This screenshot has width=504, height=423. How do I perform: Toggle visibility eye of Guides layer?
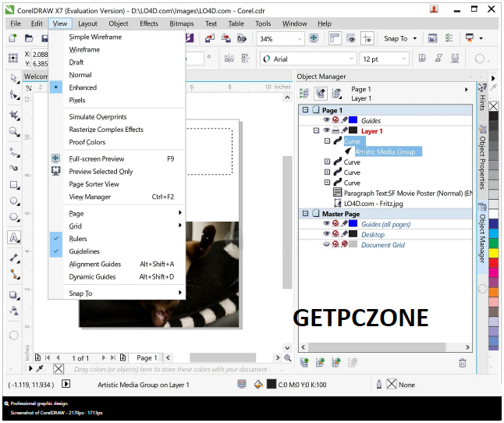327,120
